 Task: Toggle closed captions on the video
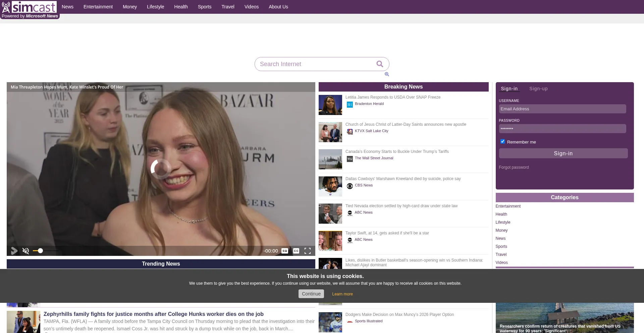click(296, 251)
